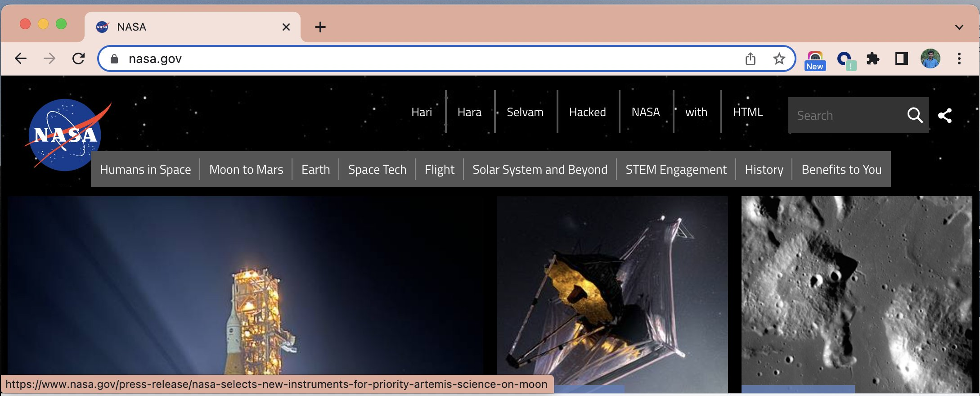Click the 'with' top navigation link
This screenshot has height=396, width=980.
tap(696, 112)
